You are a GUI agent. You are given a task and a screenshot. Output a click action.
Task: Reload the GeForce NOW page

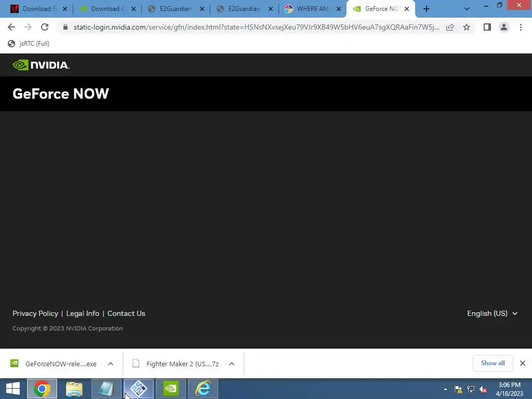tap(45, 27)
